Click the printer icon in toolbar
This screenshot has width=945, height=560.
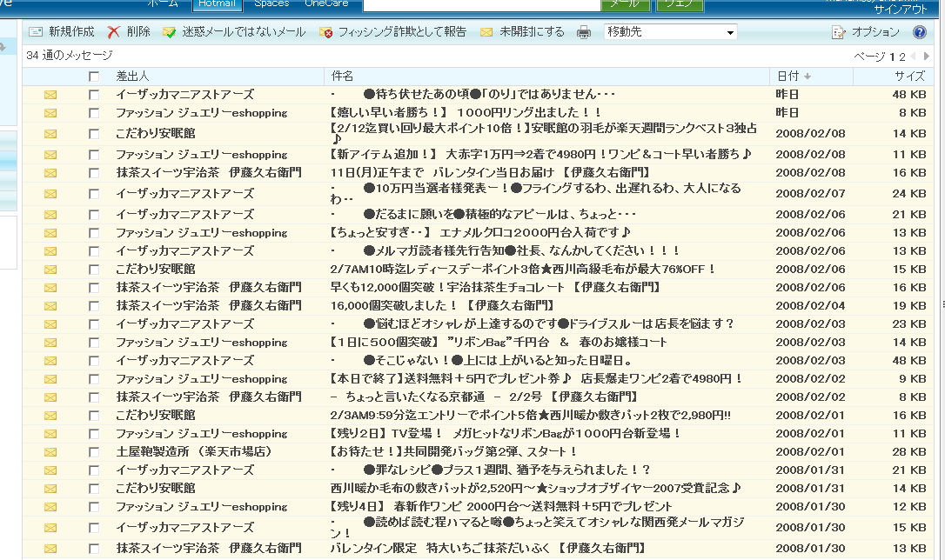583,32
